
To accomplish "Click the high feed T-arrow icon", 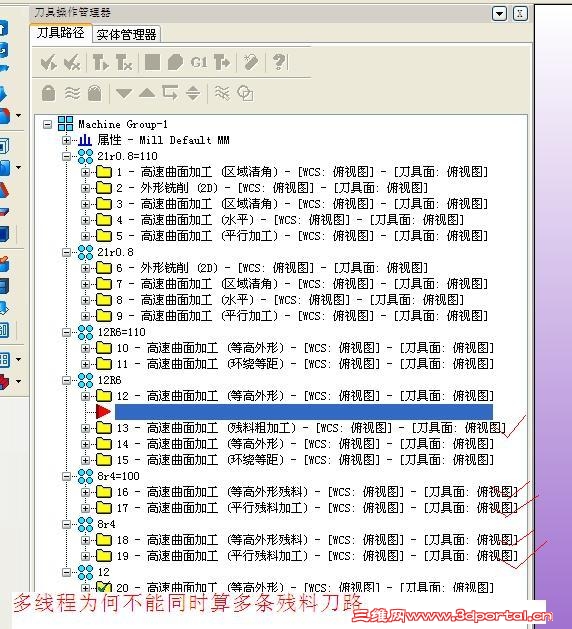I will (x=222, y=63).
